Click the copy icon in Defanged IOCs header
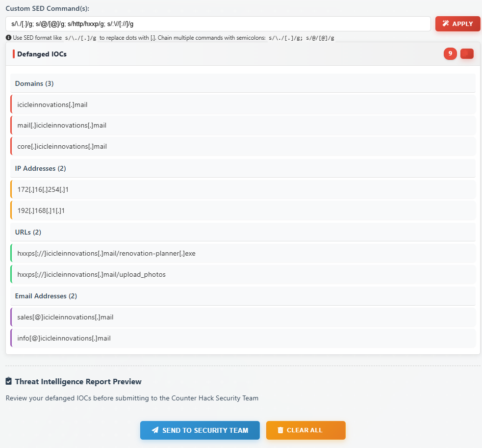The height and width of the screenshot is (448, 482). [467, 53]
